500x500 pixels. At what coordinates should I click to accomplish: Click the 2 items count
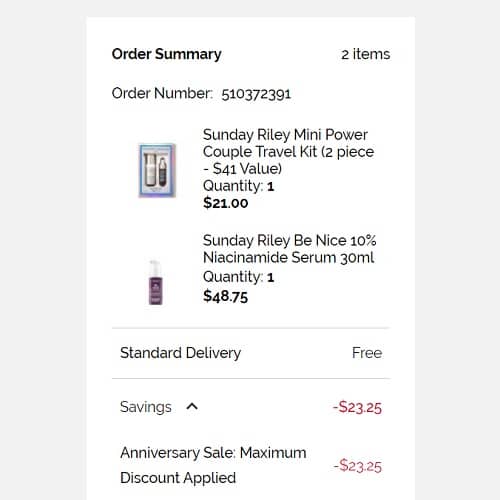(366, 54)
